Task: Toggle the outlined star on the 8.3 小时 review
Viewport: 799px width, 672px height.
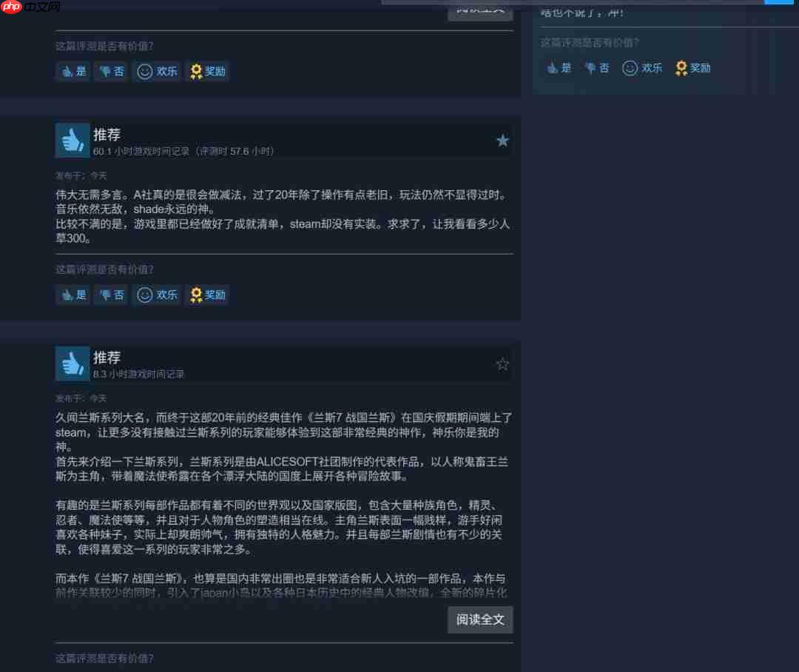Action: [502, 363]
